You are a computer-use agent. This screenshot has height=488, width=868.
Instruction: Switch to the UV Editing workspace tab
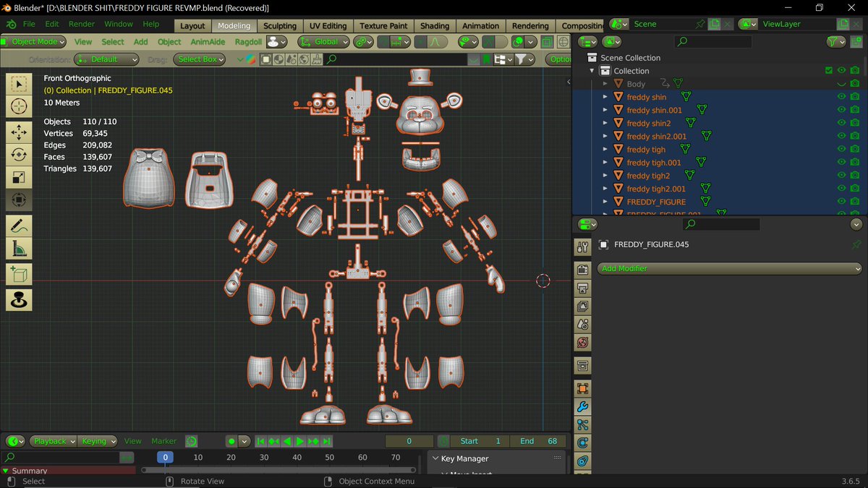click(328, 25)
